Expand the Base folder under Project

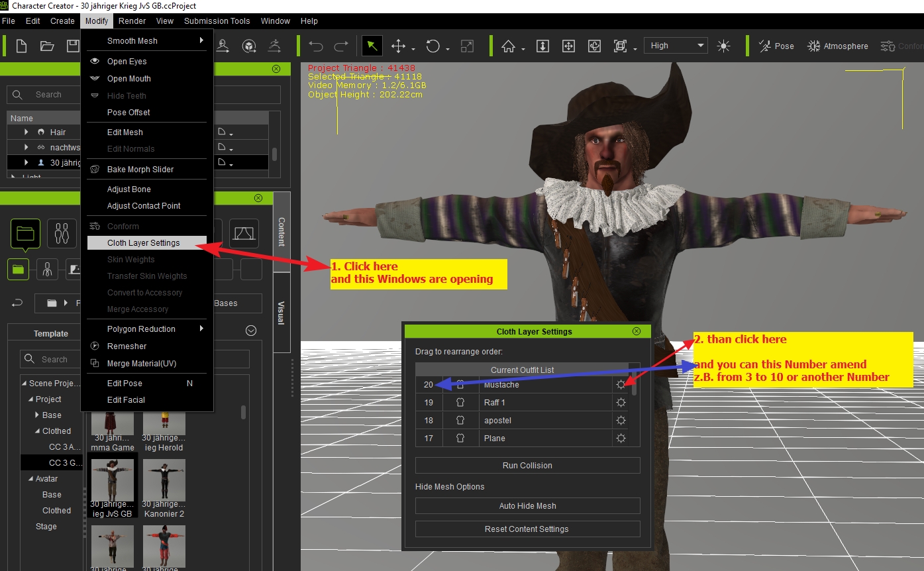37,415
